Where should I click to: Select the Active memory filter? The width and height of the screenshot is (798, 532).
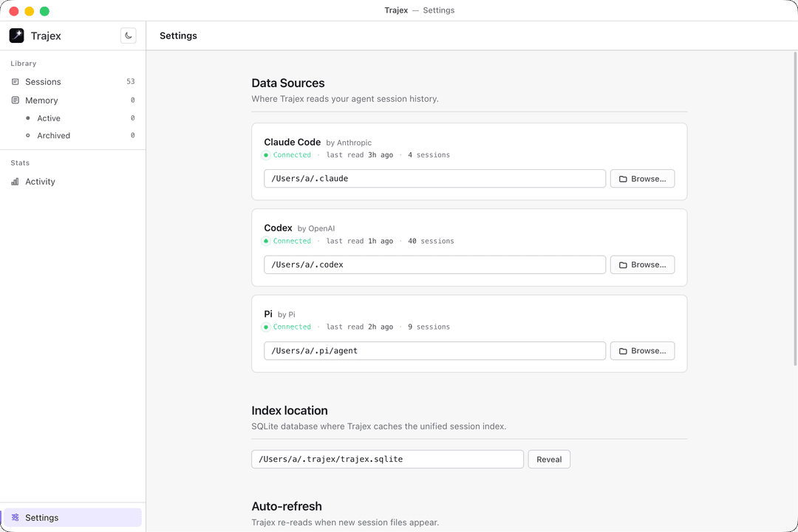click(x=72, y=118)
